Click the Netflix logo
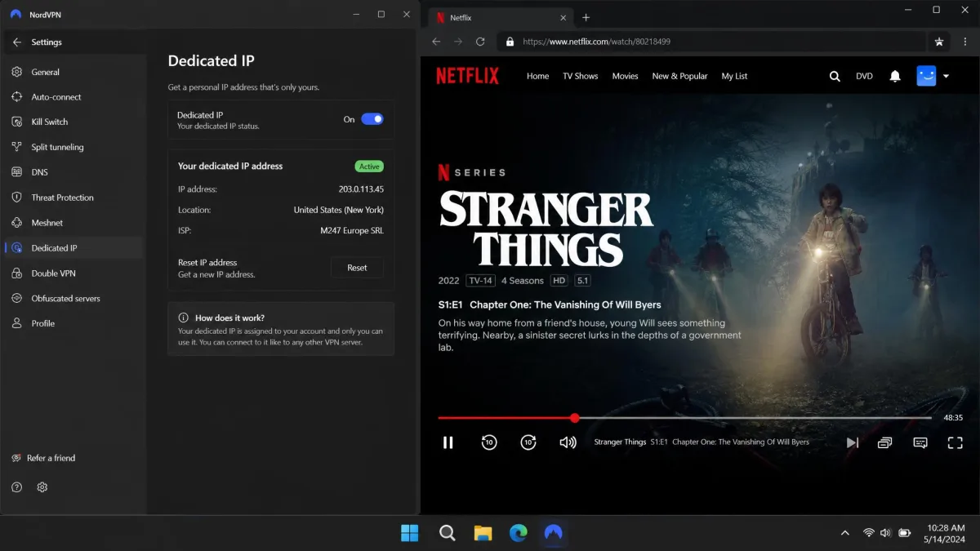The image size is (980, 551). pyautogui.click(x=467, y=76)
